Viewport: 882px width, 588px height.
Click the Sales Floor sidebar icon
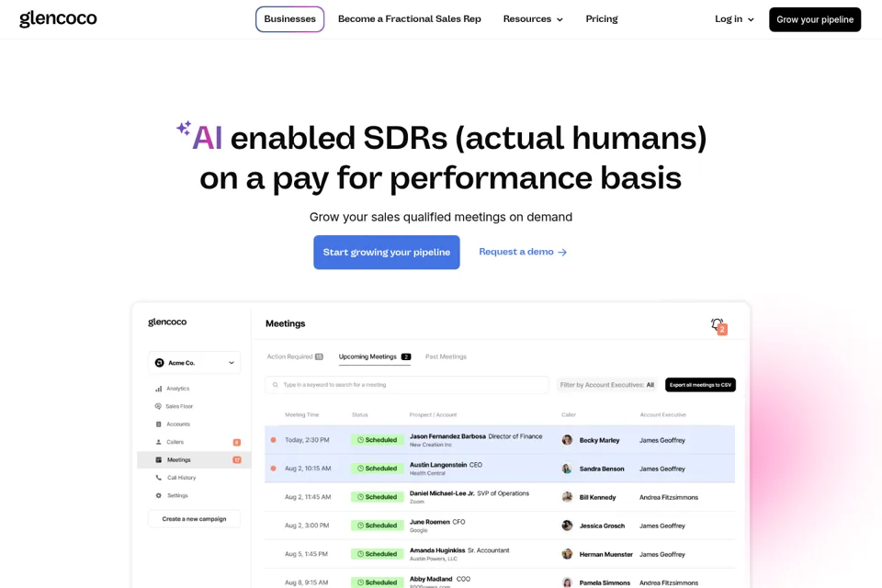coord(158,406)
